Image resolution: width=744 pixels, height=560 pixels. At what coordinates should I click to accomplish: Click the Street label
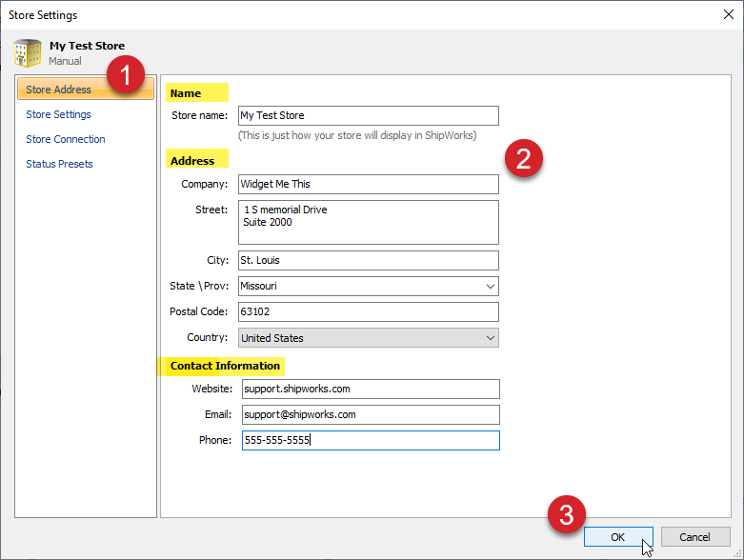tap(211, 210)
